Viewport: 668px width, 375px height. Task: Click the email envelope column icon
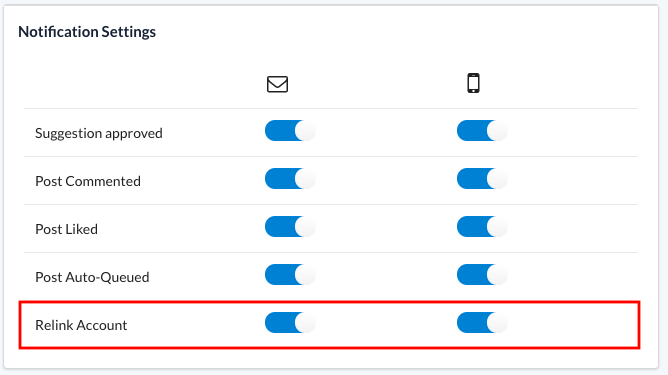[x=277, y=84]
